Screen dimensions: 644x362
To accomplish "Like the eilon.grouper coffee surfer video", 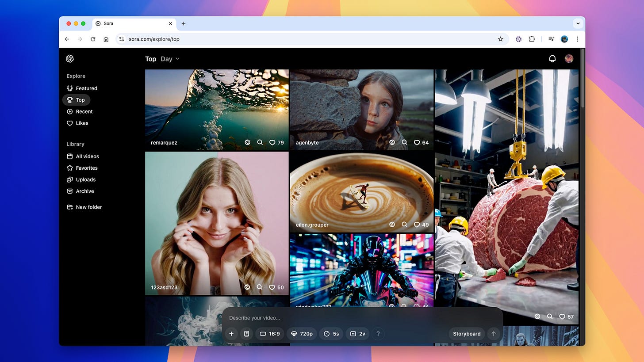I will point(416,225).
